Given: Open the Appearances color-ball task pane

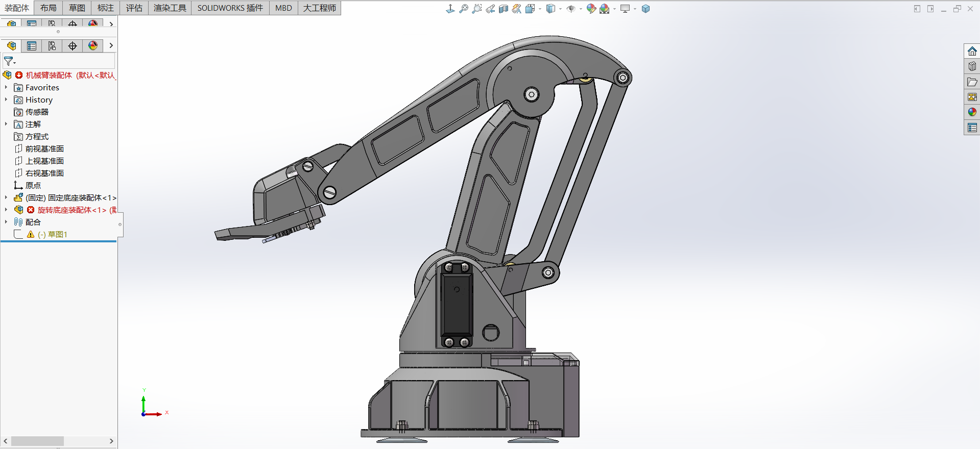Looking at the screenshot, I should (x=972, y=112).
